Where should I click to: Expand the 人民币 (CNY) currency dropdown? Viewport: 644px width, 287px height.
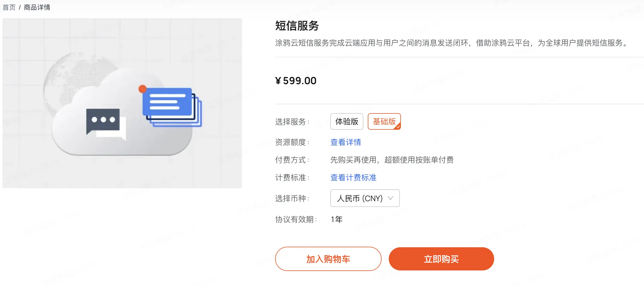point(365,198)
